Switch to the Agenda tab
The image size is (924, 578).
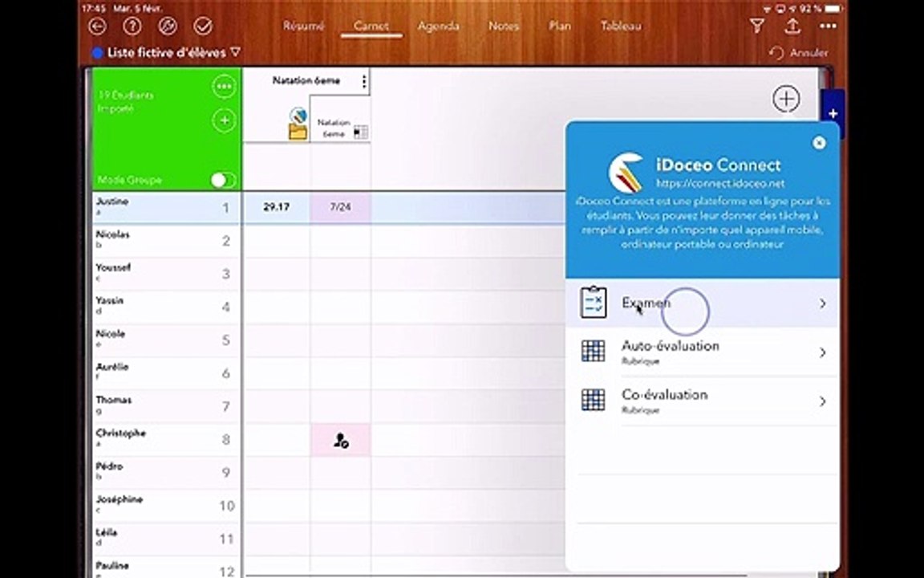(439, 26)
